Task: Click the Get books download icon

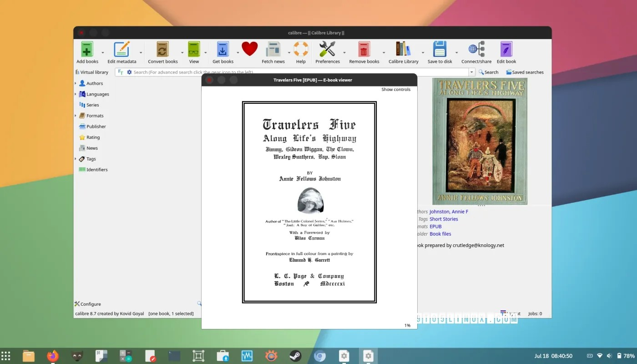Action: [x=222, y=50]
